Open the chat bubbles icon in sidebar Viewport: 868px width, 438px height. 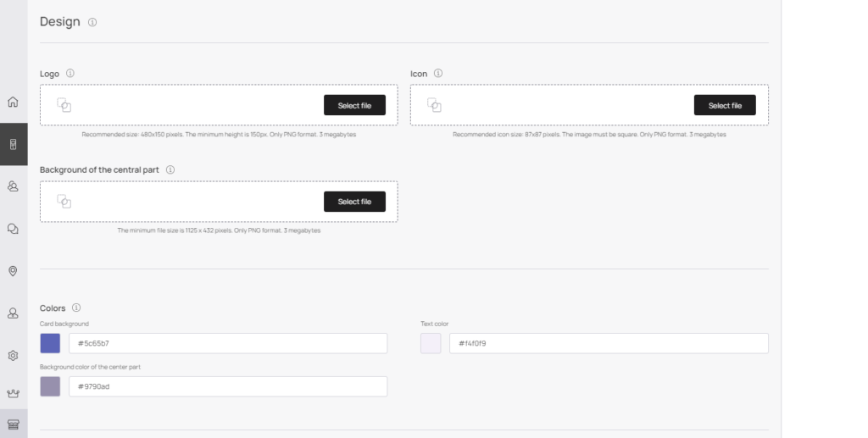click(x=13, y=229)
